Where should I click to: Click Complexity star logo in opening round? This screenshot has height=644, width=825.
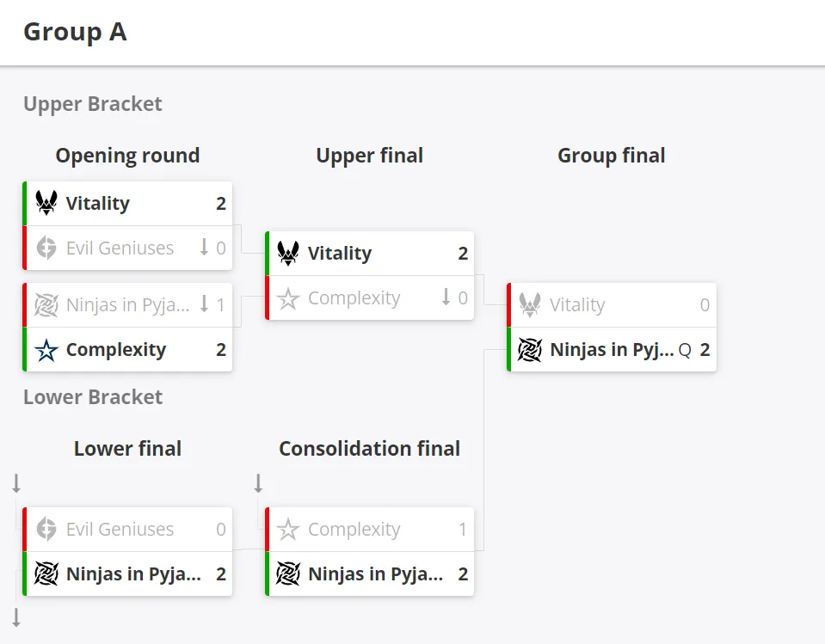46,350
